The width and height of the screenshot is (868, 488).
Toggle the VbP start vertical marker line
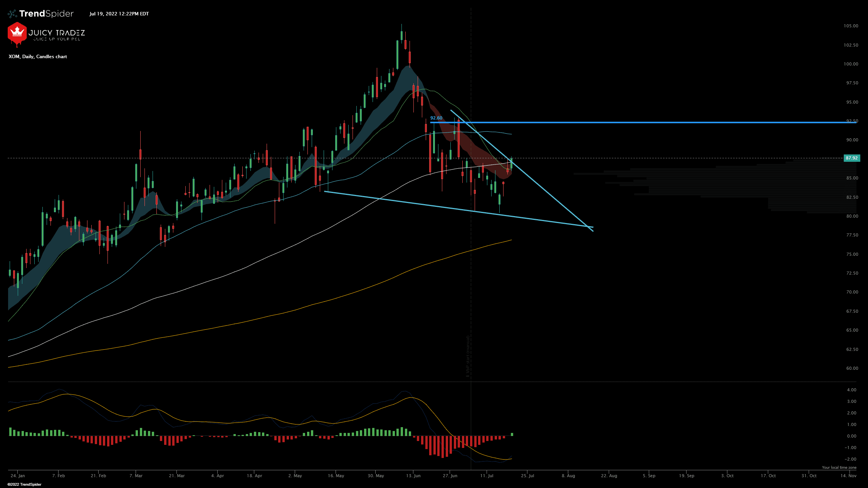pos(470,270)
